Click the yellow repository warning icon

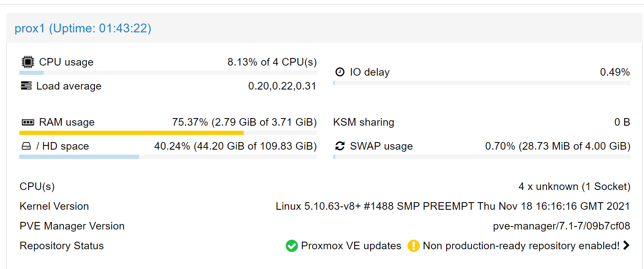click(x=413, y=246)
